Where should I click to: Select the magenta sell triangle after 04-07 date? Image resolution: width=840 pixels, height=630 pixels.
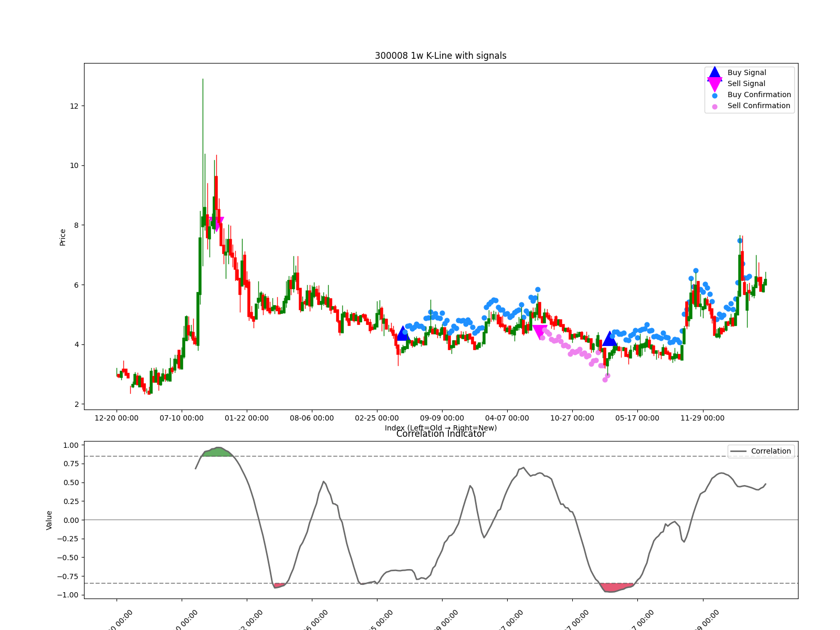point(540,332)
